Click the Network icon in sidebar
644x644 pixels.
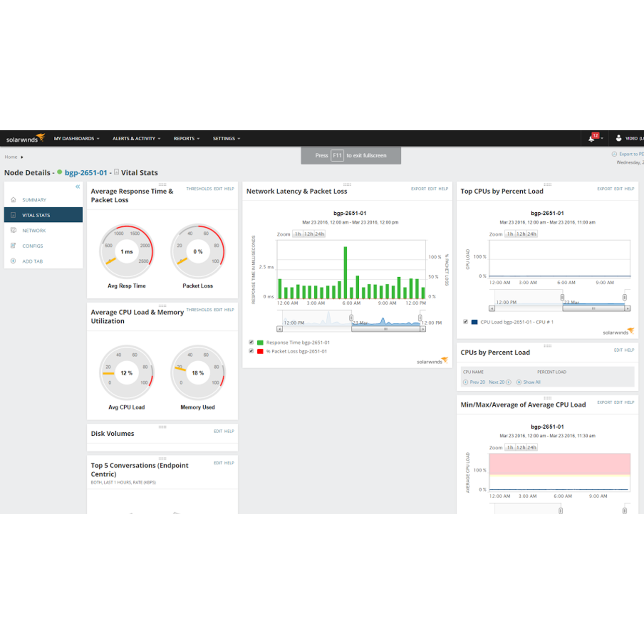click(x=13, y=230)
